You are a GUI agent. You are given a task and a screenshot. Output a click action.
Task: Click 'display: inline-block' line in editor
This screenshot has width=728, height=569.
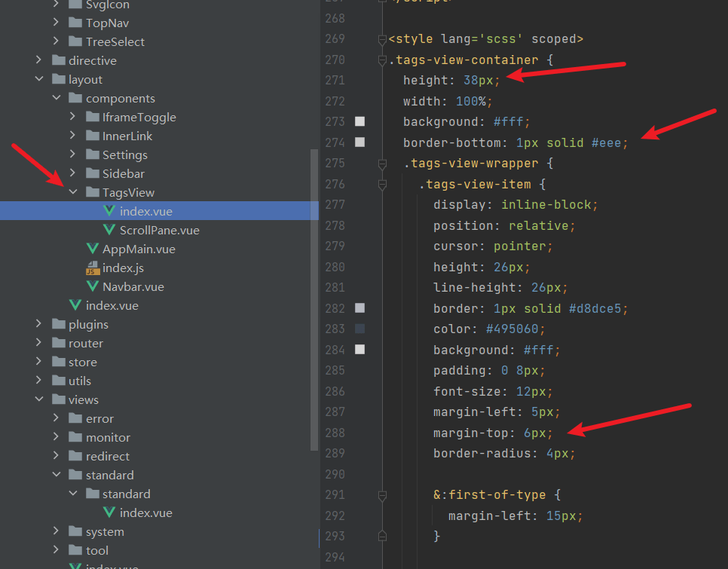point(515,205)
